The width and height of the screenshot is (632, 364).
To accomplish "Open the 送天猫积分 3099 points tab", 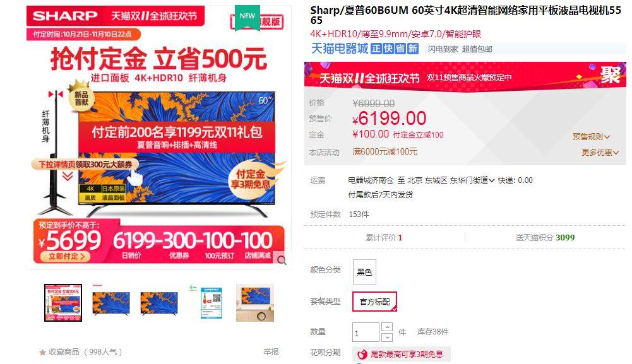I will (545, 238).
